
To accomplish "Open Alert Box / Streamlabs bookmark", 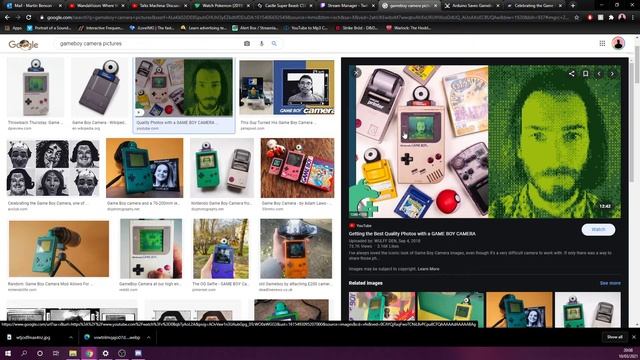I will (x=256, y=28).
